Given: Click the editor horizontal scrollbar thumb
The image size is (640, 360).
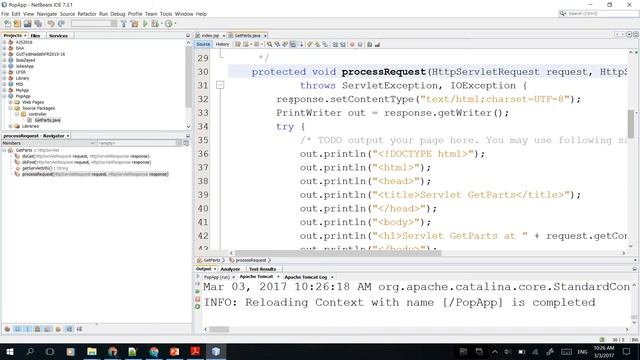Looking at the screenshot, I should point(338,253).
